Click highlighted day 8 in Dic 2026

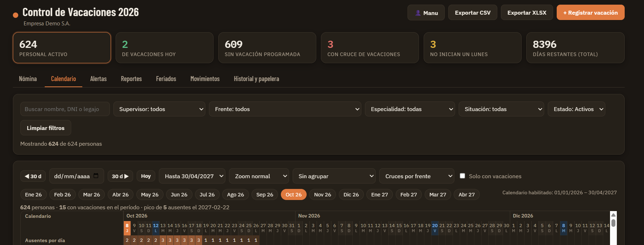coord(563,227)
